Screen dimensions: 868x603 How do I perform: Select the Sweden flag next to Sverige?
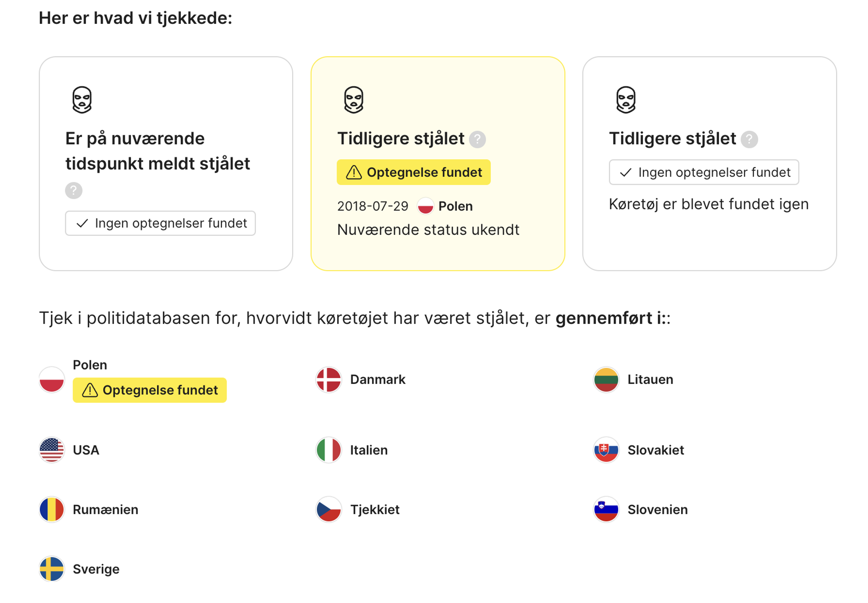(x=52, y=569)
